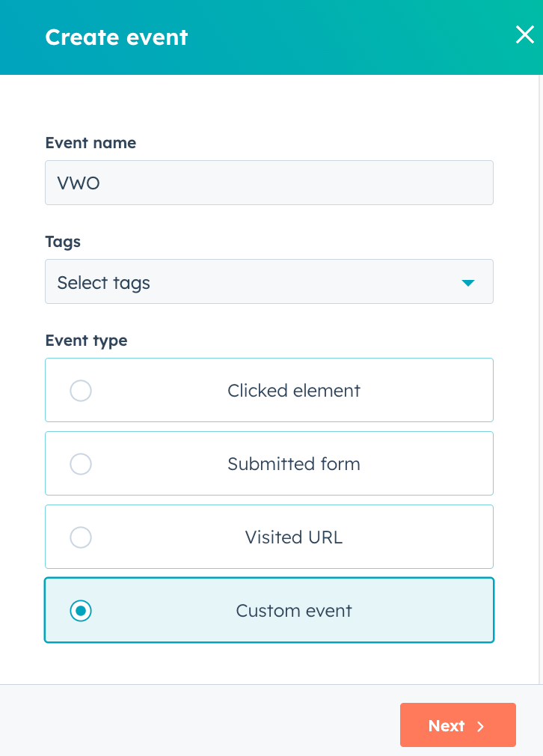543x756 pixels.
Task: Close the Create event panel
Action: tap(525, 34)
